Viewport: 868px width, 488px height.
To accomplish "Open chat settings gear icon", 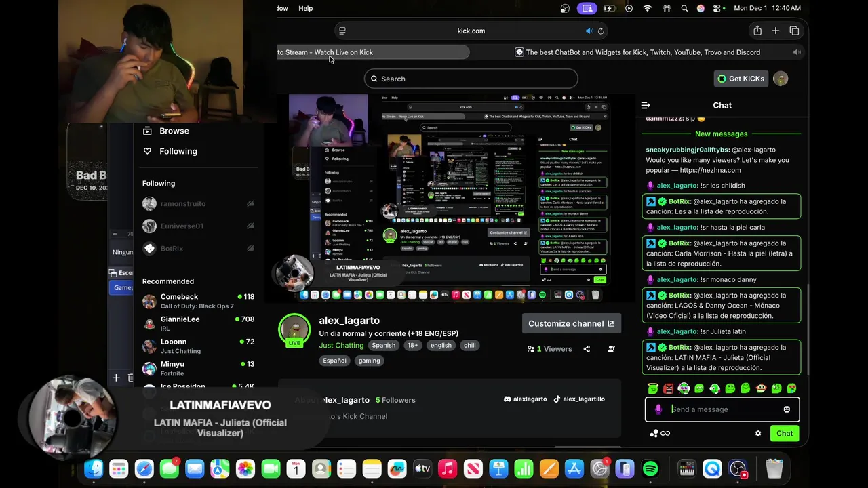I will (758, 434).
